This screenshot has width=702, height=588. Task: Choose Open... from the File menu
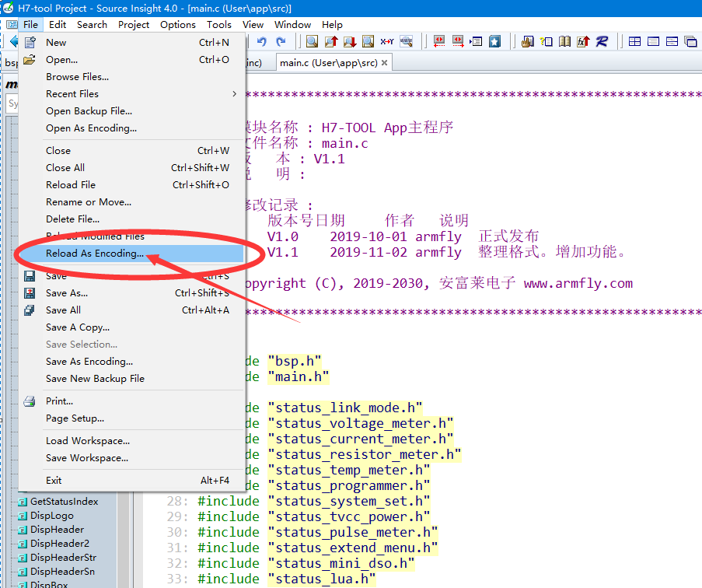point(132,60)
